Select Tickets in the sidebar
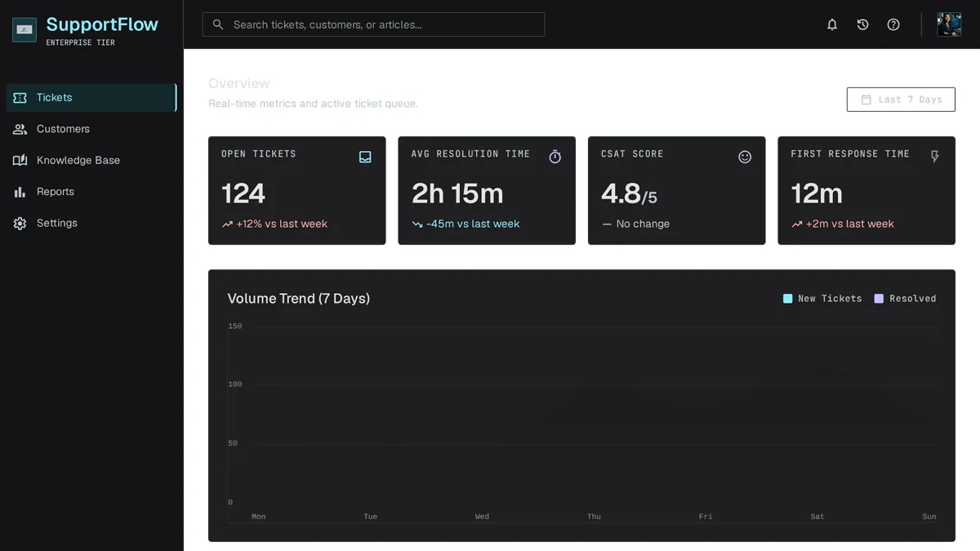 91,97
